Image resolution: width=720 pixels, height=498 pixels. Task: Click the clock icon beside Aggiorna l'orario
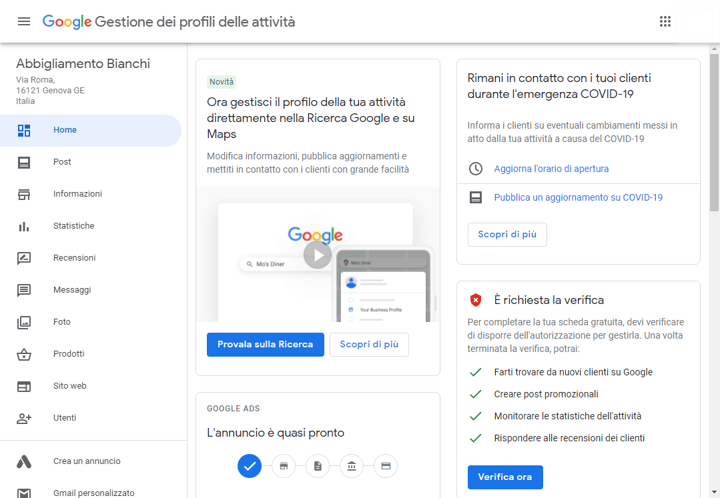pos(475,168)
